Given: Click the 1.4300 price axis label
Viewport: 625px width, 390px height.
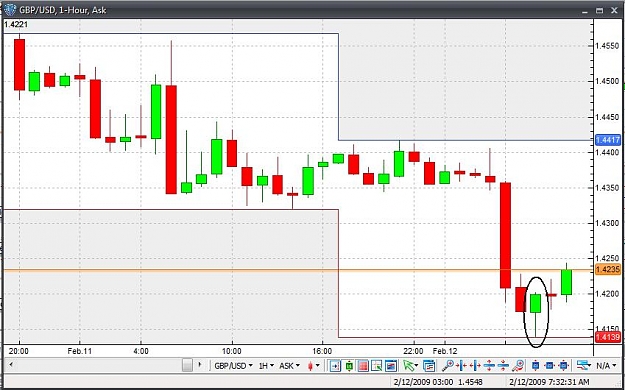Looking at the screenshot, I should pyautogui.click(x=607, y=223).
